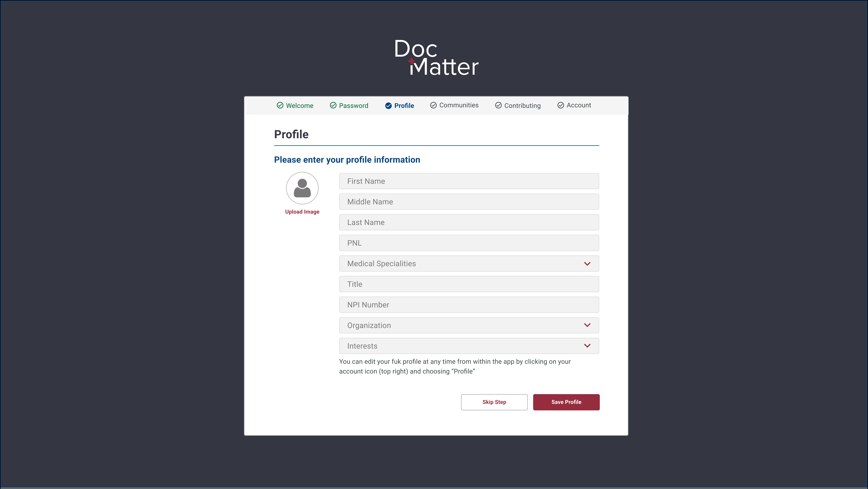Focus the Middle Name input field
This screenshot has height=489, width=868.
click(469, 202)
